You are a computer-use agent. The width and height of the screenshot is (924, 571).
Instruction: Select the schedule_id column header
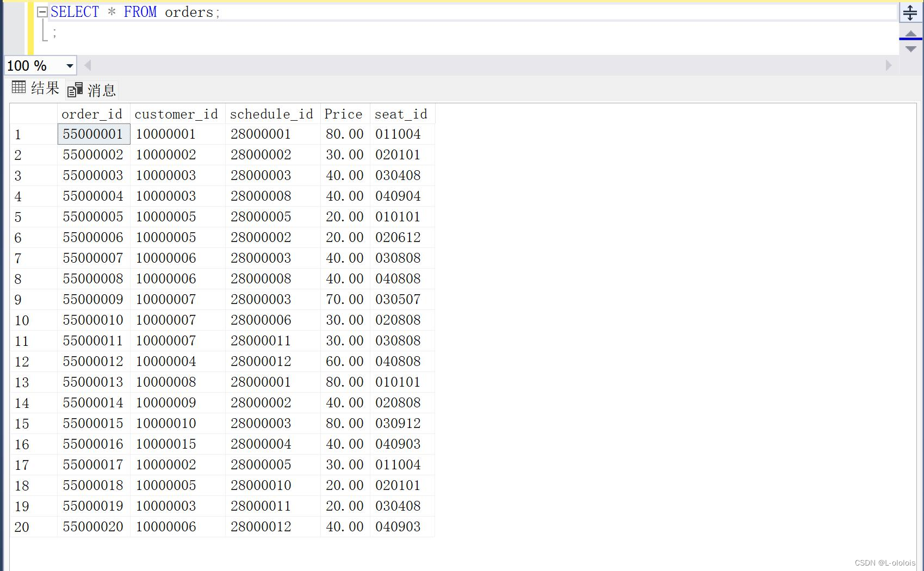(x=272, y=114)
